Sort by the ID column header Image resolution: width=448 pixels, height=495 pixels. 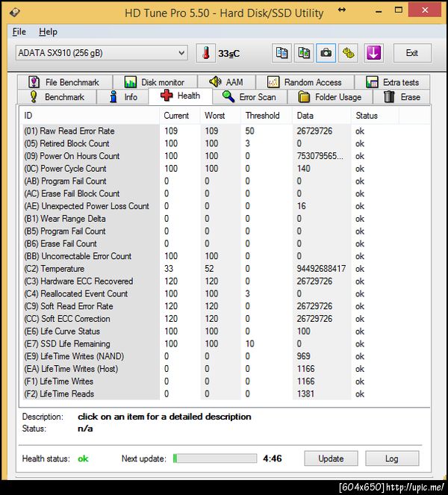point(90,116)
